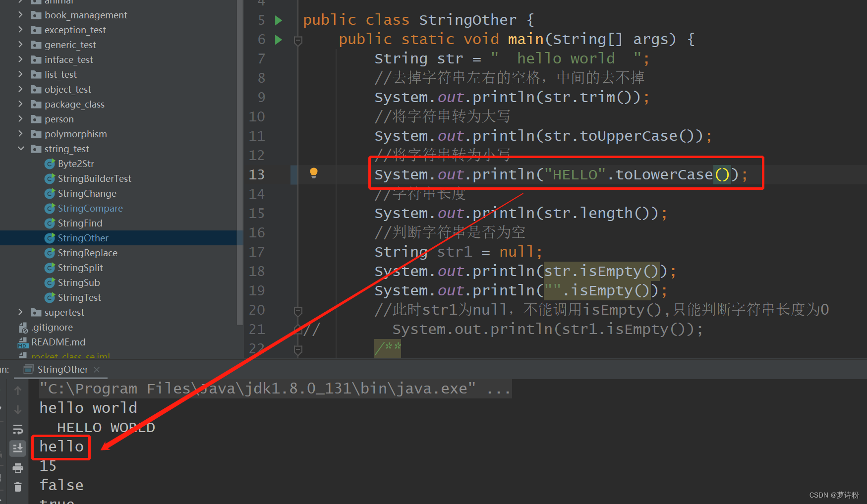Expand the exception_test package

tap(20, 30)
